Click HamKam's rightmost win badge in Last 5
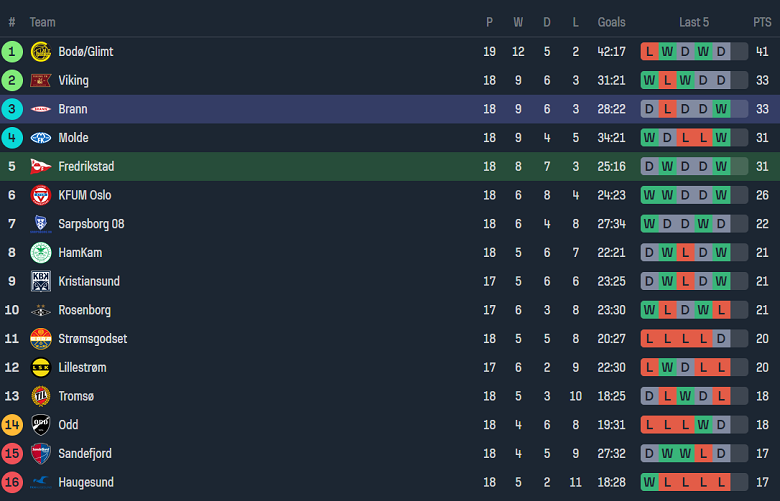Image resolution: width=780 pixels, height=501 pixels. pos(721,253)
